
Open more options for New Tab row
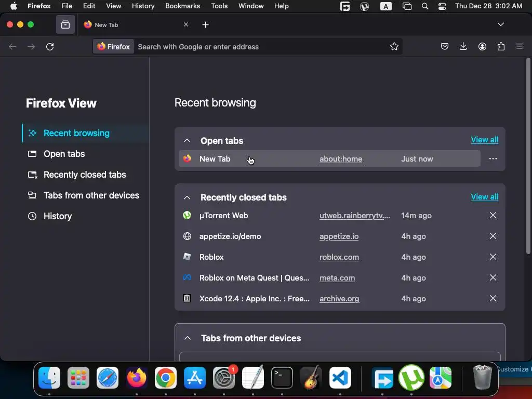click(493, 159)
